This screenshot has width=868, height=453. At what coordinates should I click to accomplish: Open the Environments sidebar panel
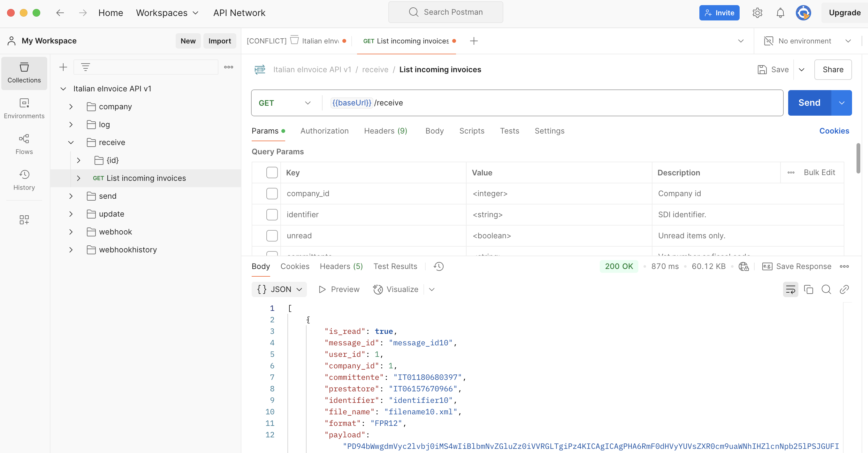[x=24, y=109]
